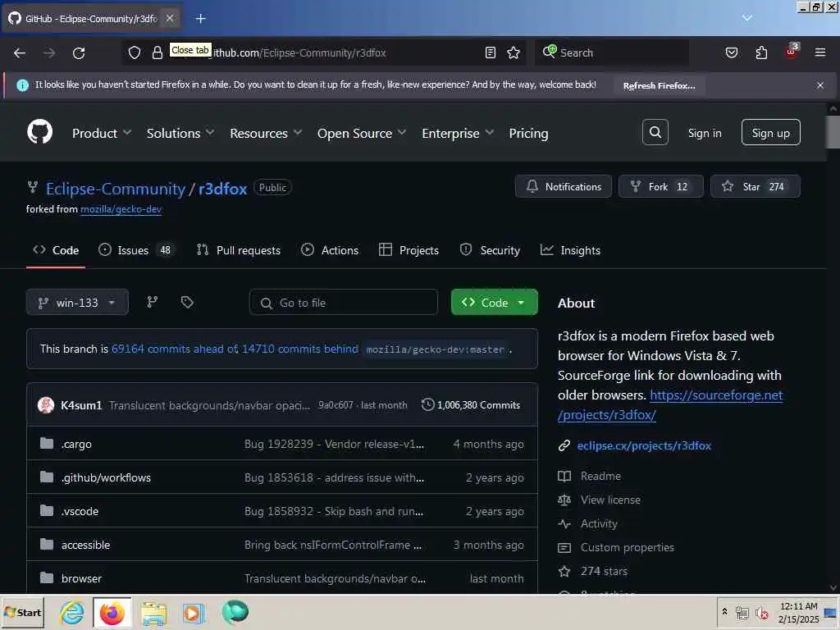Image resolution: width=840 pixels, height=630 pixels.
Task: Open mozilla/gecko-dev forked-from link
Action: click(x=121, y=209)
